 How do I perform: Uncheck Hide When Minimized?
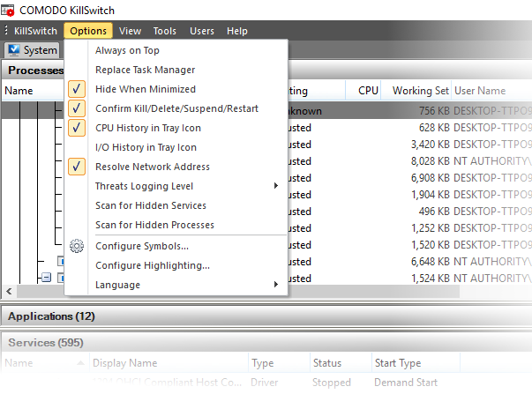pos(176,89)
